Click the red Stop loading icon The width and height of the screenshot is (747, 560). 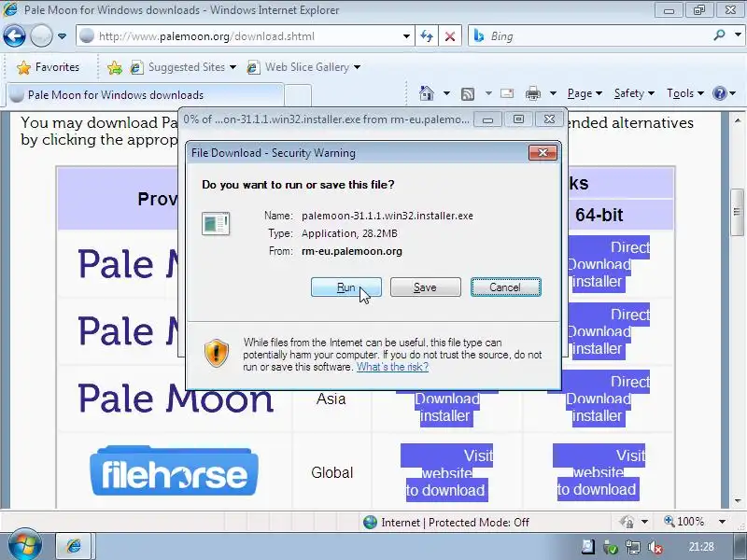pos(450,36)
